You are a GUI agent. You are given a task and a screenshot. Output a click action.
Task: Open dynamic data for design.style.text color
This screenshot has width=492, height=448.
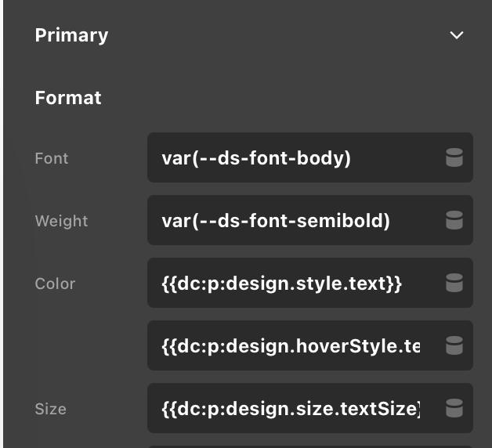pos(454,284)
